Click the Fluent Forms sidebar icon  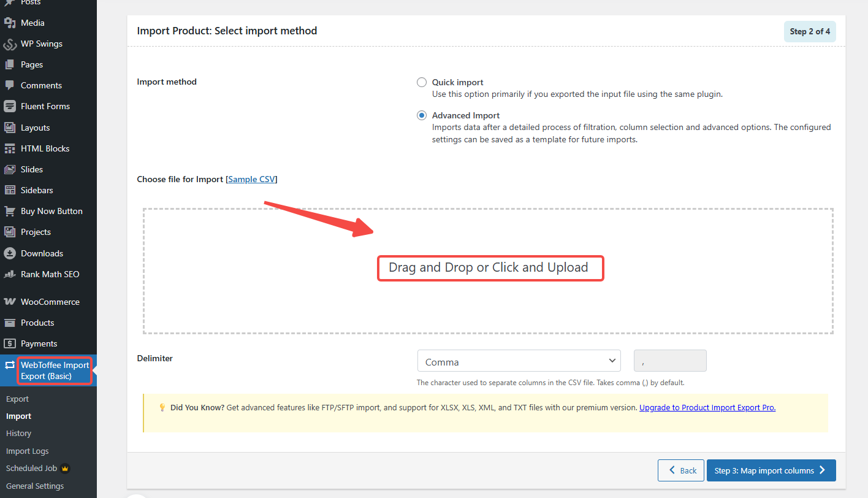10,106
